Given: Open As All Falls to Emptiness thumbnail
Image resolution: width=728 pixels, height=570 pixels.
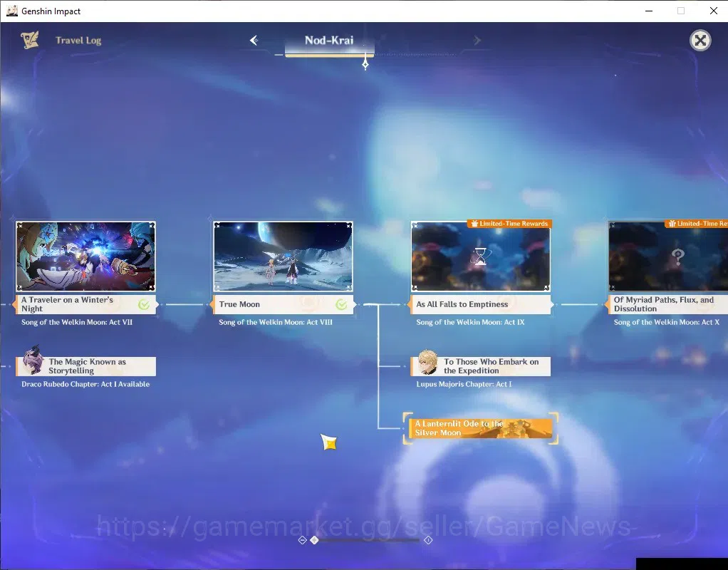Looking at the screenshot, I should coord(481,256).
